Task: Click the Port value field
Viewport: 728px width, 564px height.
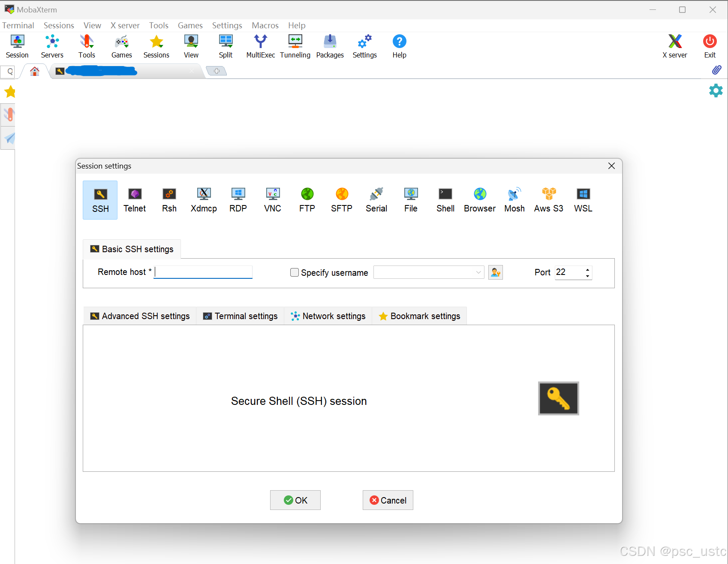Action: coord(569,272)
